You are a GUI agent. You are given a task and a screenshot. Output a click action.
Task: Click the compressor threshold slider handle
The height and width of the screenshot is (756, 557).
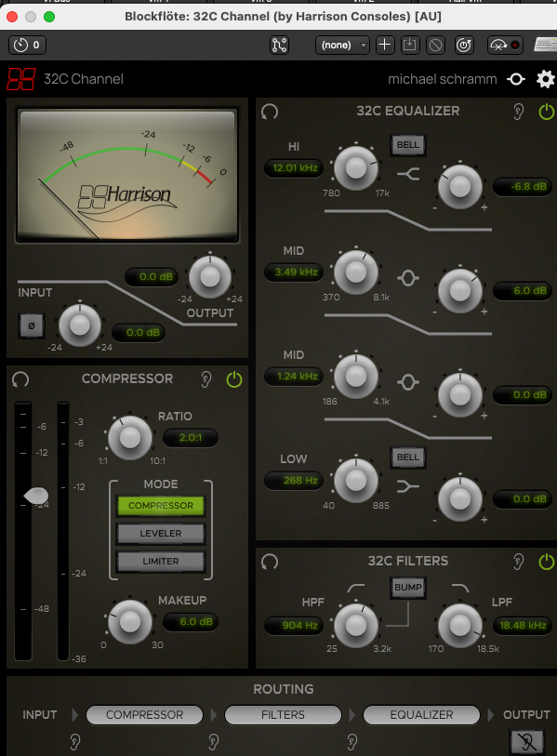coord(36,495)
